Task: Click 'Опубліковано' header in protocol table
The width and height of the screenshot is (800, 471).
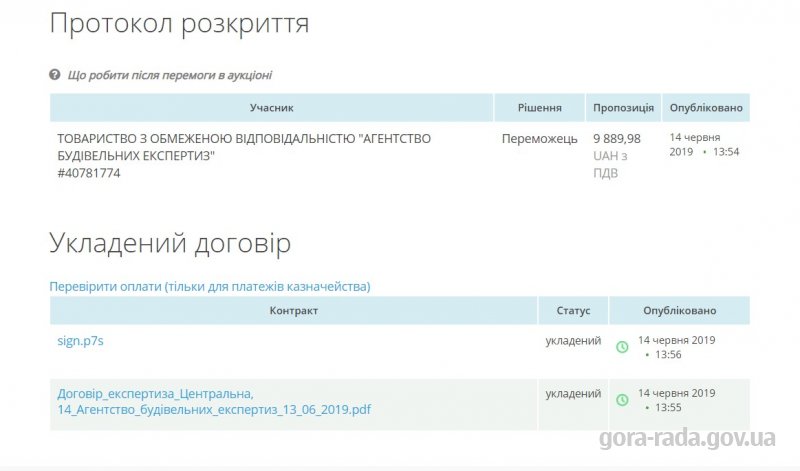Action: [706, 108]
